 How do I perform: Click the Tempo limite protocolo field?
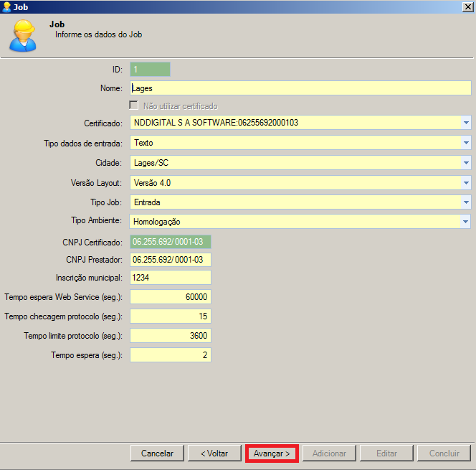coord(171,336)
